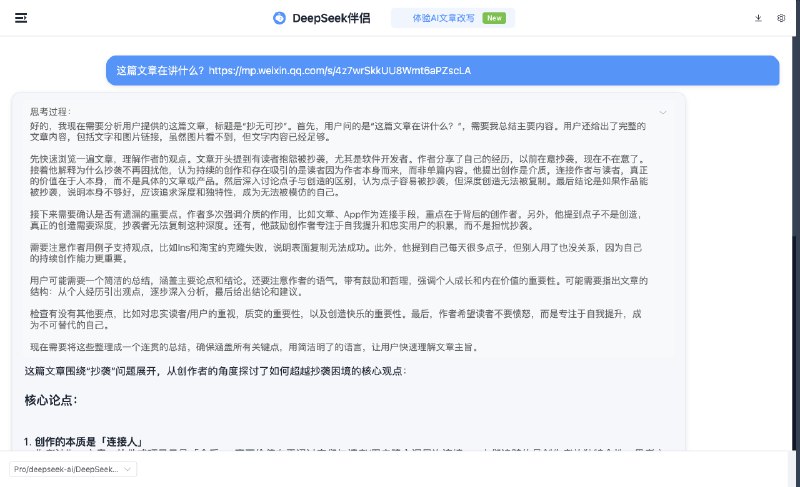Open the sidebar menu icon
This screenshot has width=800, height=487.
click(x=21, y=18)
